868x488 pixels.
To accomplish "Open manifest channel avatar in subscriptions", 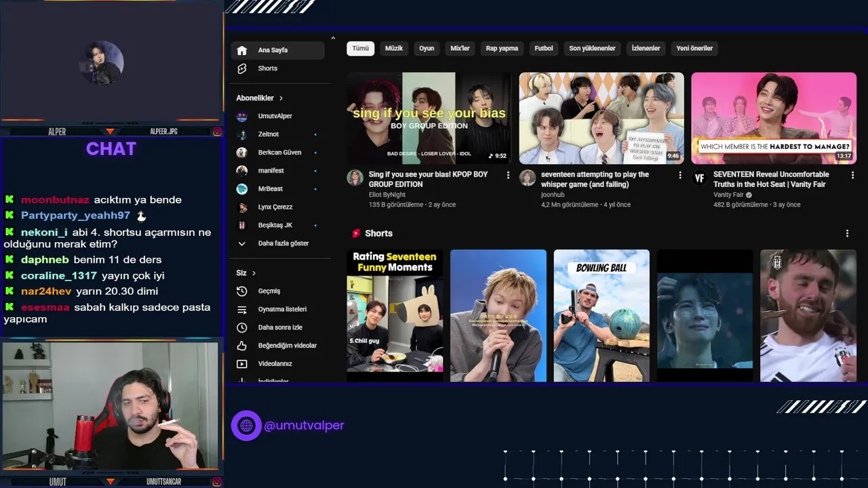I will tap(242, 171).
